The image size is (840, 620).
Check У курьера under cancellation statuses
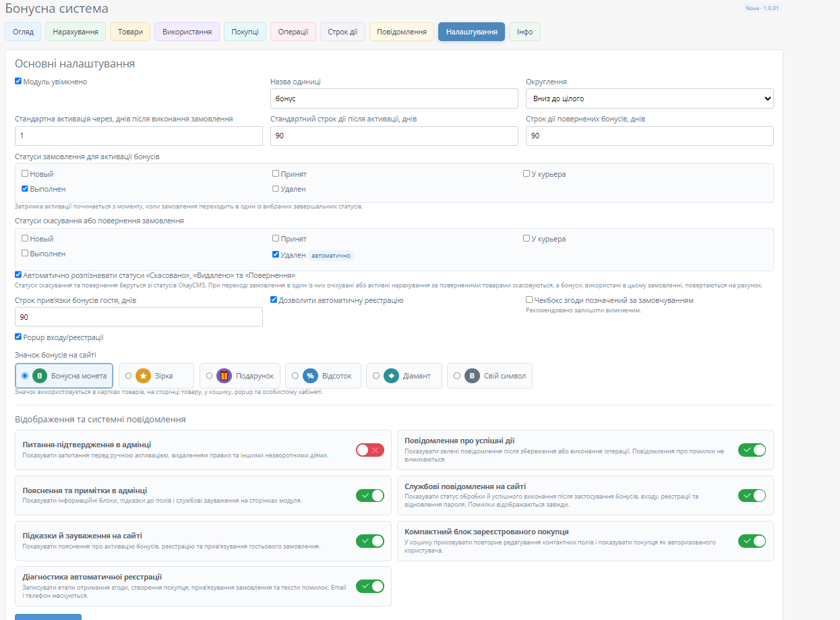tap(527, 238)
